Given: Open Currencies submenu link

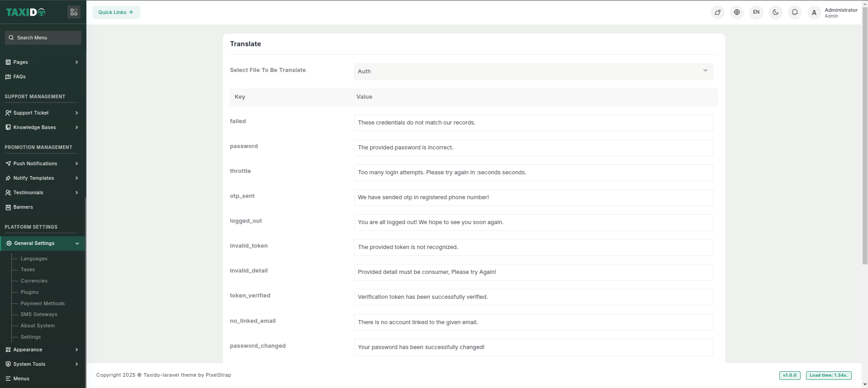Looking at the screenshot, I should [x=34, y=281].
